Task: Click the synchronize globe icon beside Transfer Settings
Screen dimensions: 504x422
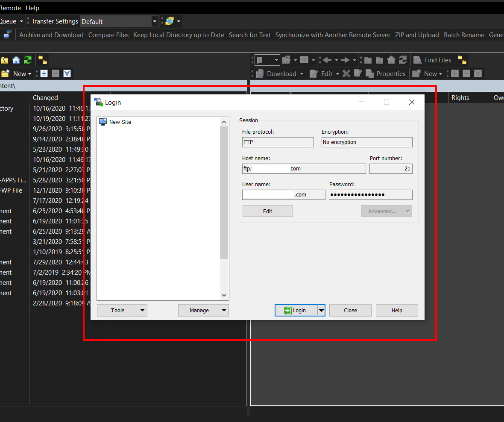Action: coord(170,21)
